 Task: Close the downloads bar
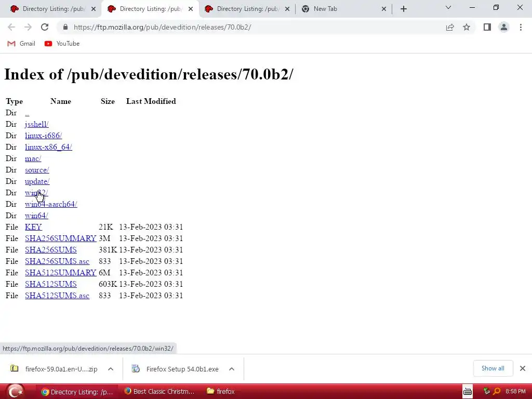(x=523, y=368)
